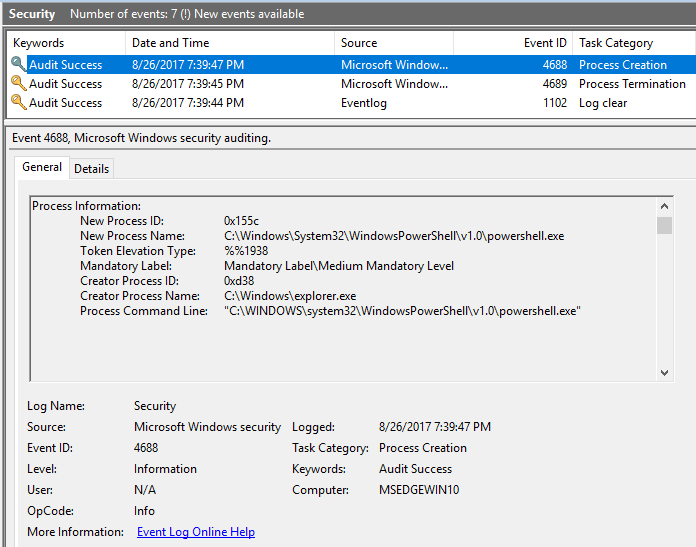This screenshot has width=696, height=547.
Task: Sort events by the Keywords column header
Action: click(x=66, y=43)
